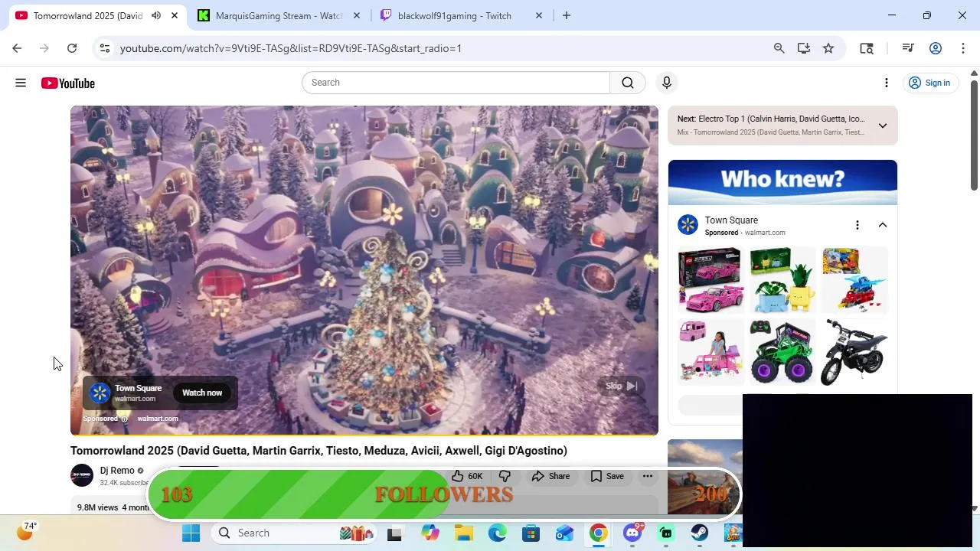Open Town Square ad options menu

(x=857, y=225)
